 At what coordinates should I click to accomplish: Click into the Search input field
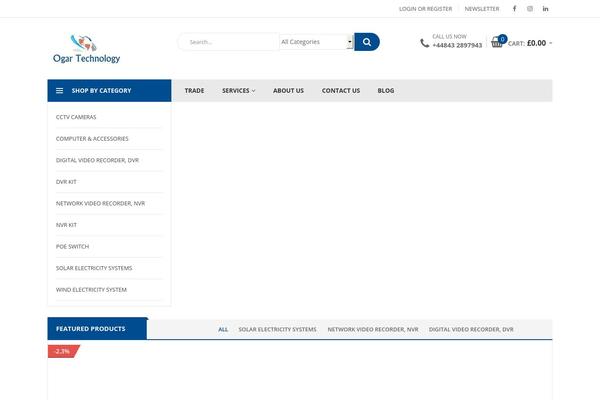(x=229, y=42)
